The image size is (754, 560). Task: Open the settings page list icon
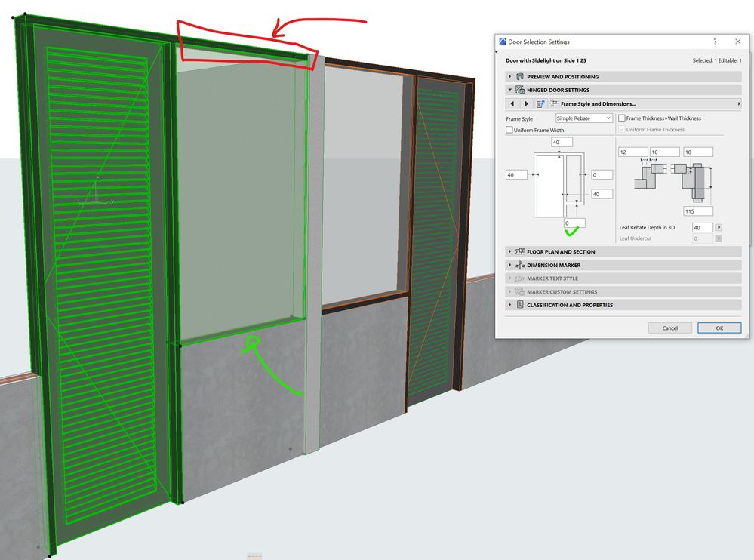(540, 104)
